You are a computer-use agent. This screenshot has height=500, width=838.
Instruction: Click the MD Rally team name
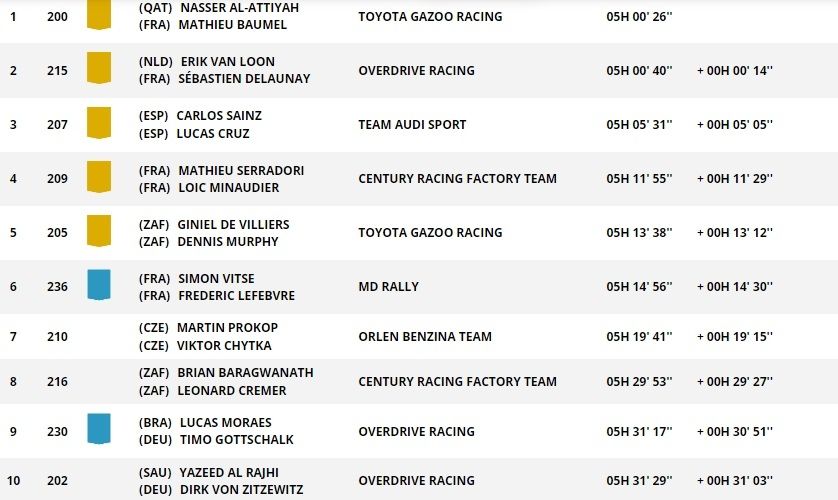point(388,287)
